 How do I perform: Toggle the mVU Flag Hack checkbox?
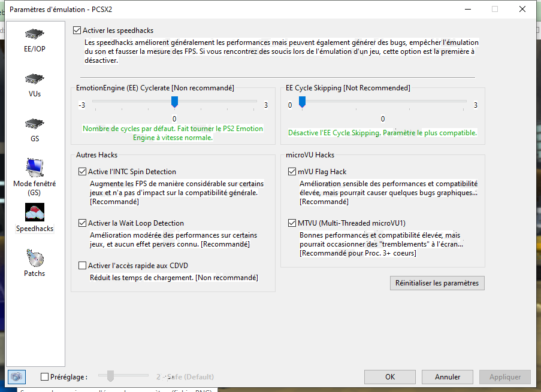[x=292, y=172]
